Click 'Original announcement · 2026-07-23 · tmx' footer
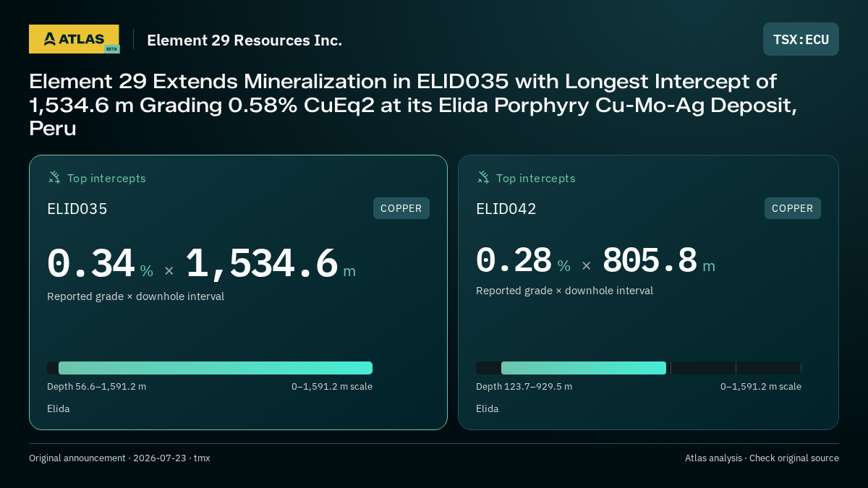The image size is (868, 488). point(119,458)
